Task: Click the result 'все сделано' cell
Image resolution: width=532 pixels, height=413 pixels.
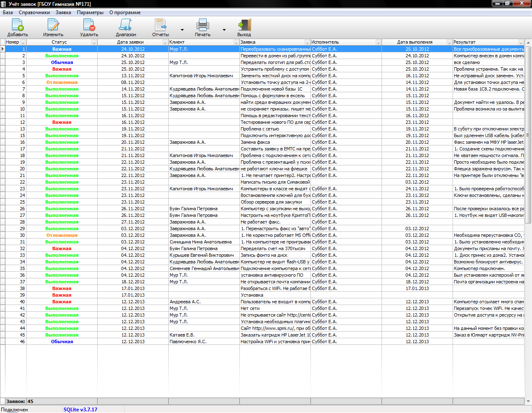Action: coord(488,62)
